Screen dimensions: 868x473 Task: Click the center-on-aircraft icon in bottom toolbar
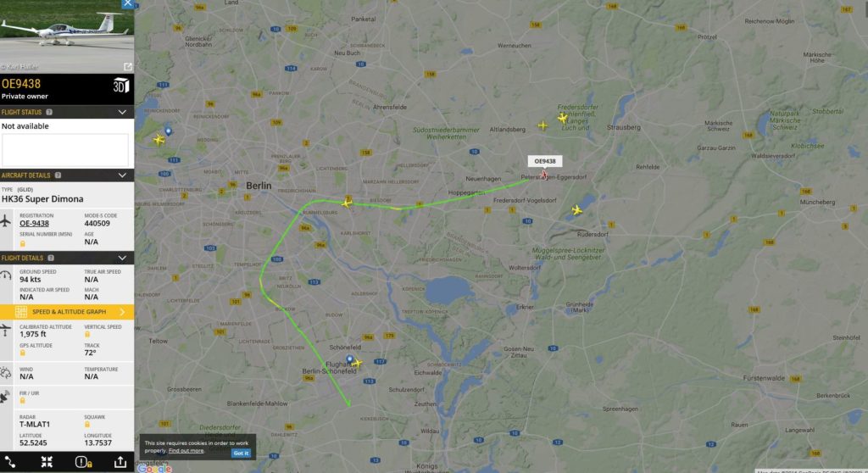(47, 461)
